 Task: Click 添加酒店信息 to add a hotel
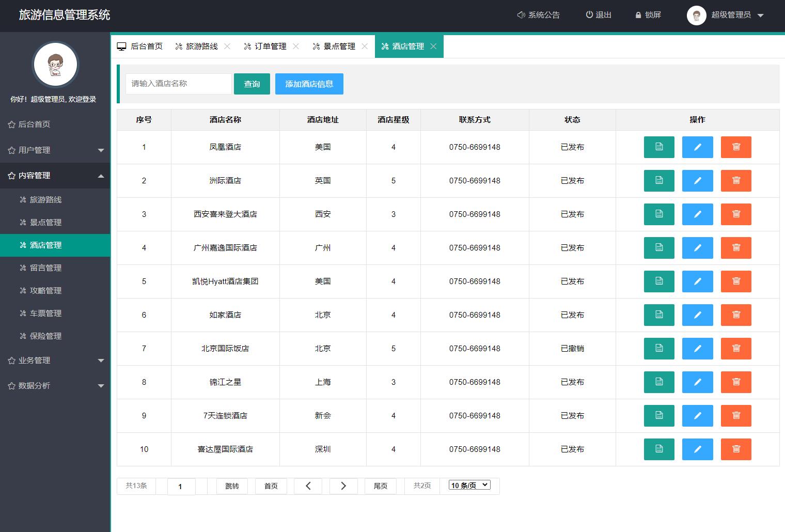[x=309, y=84]
